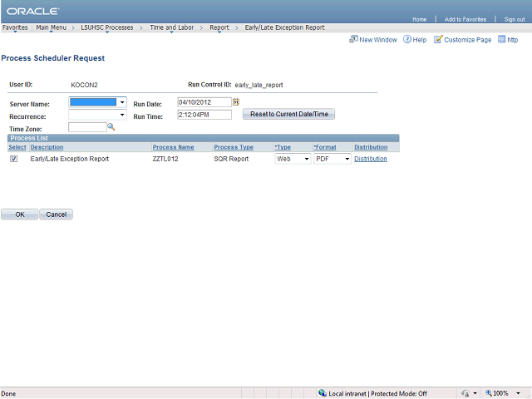
Task: Click the process name ZZTL012 cell
Action: point(165,159)
